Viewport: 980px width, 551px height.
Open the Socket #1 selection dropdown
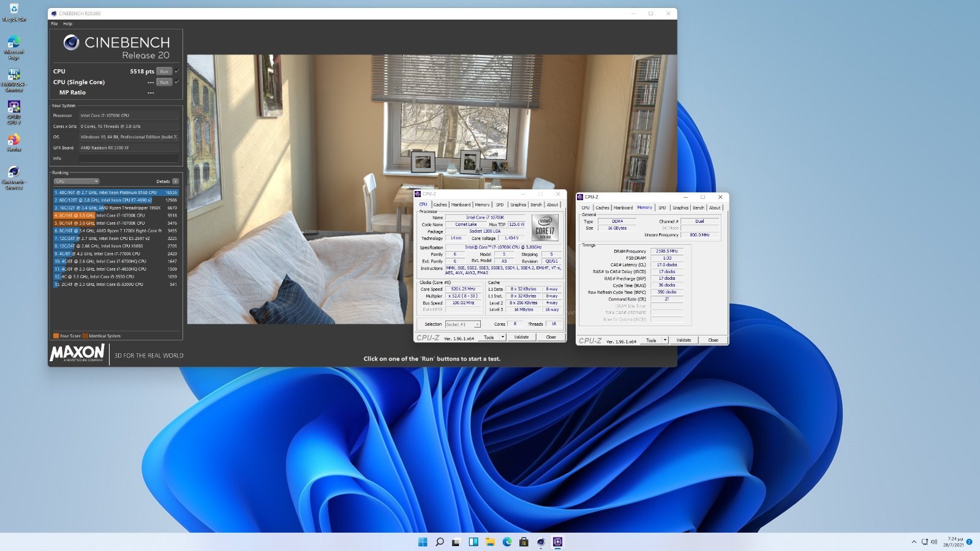pos(463,324)
